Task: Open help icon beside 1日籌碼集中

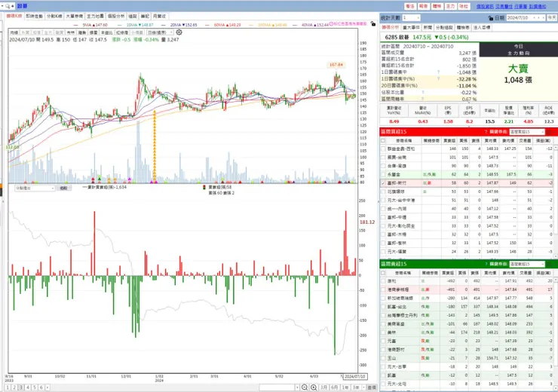Action: (x=438, y=72)
